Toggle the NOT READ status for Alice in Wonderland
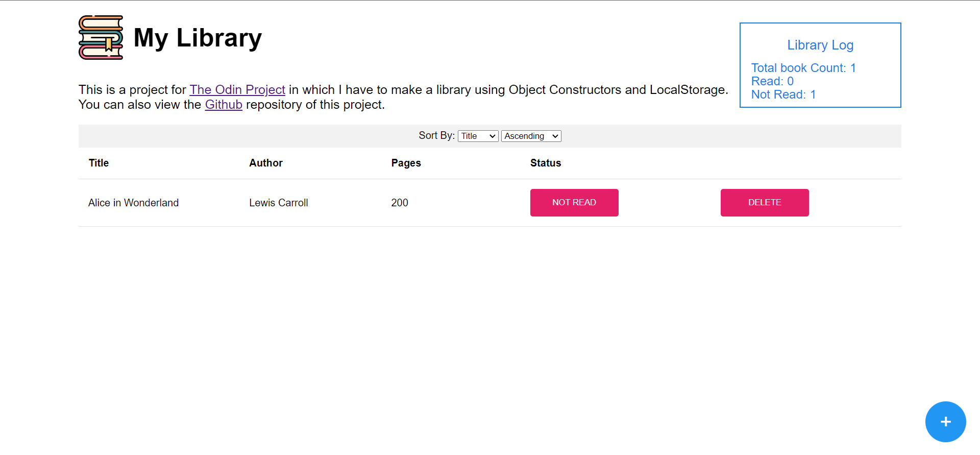 coord(574,202)
